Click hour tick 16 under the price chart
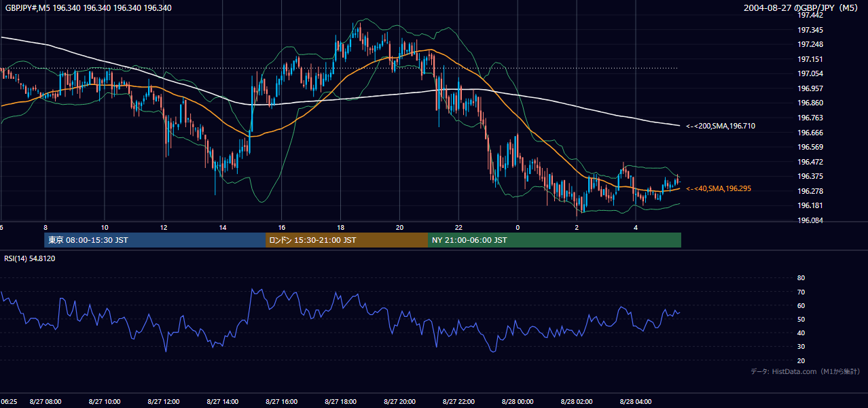Screen dimensions: 868x408 (281, 227)
